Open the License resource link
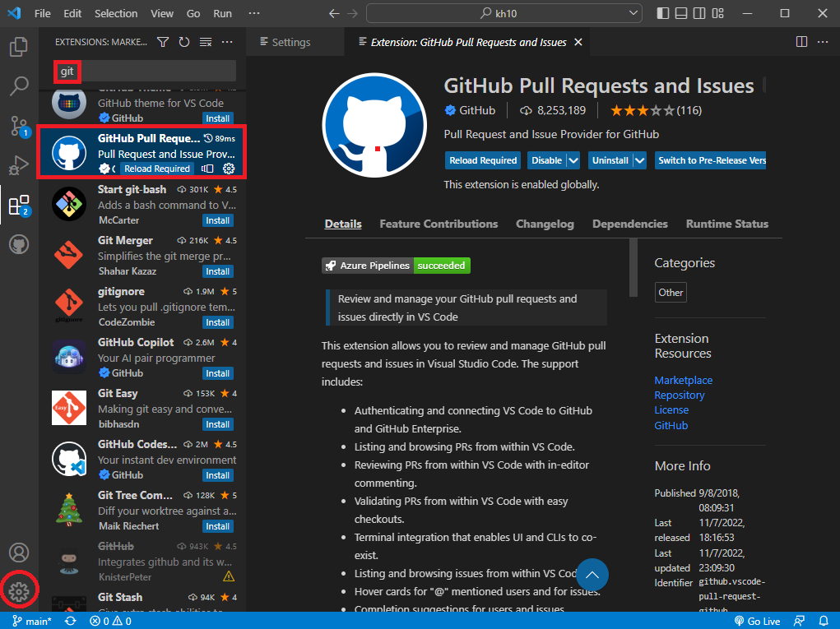840x629 pixels. click(x=671, y=410)
